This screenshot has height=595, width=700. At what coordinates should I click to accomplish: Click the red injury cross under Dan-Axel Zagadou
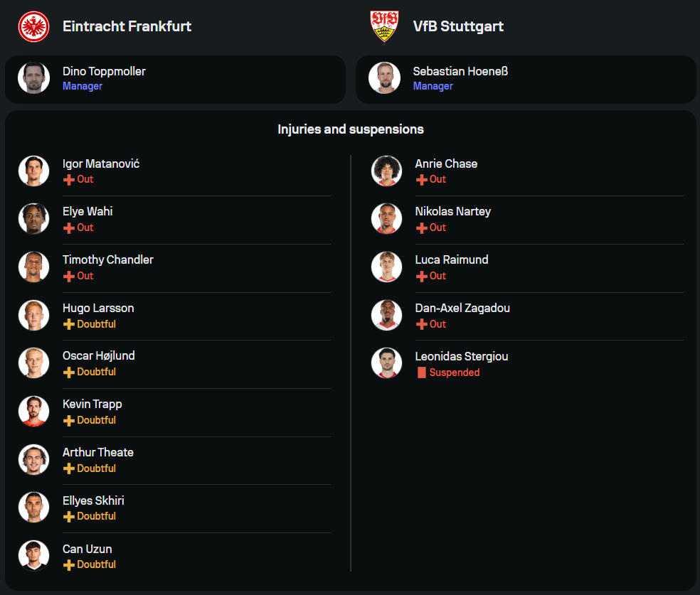(x=422, y=324)
